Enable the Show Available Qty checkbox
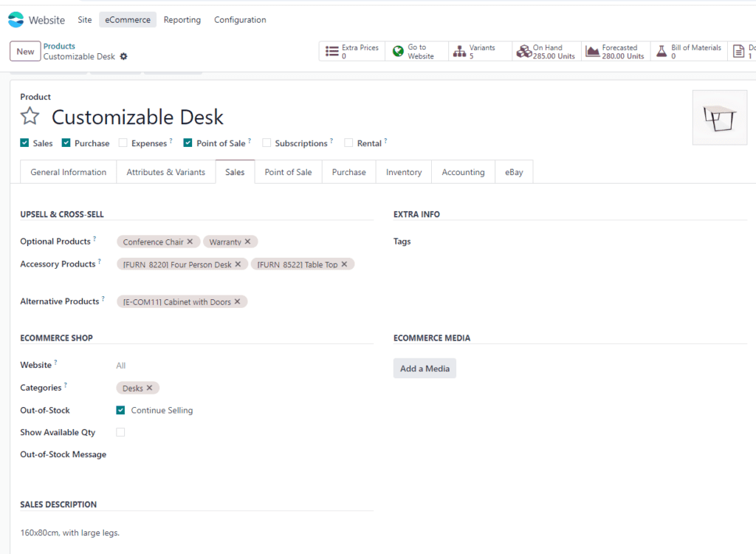 pyautogui.click(x=120, y=432)
